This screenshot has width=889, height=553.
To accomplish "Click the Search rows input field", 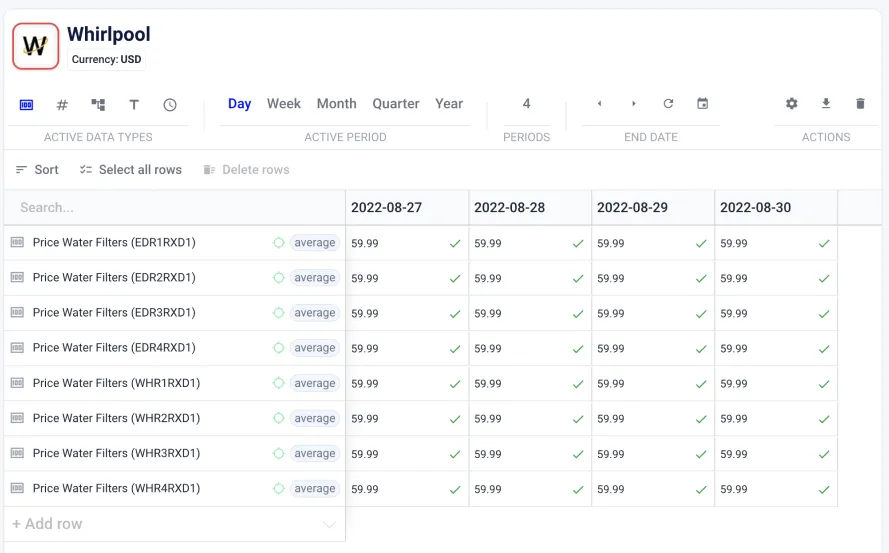I will pos(175,208).
